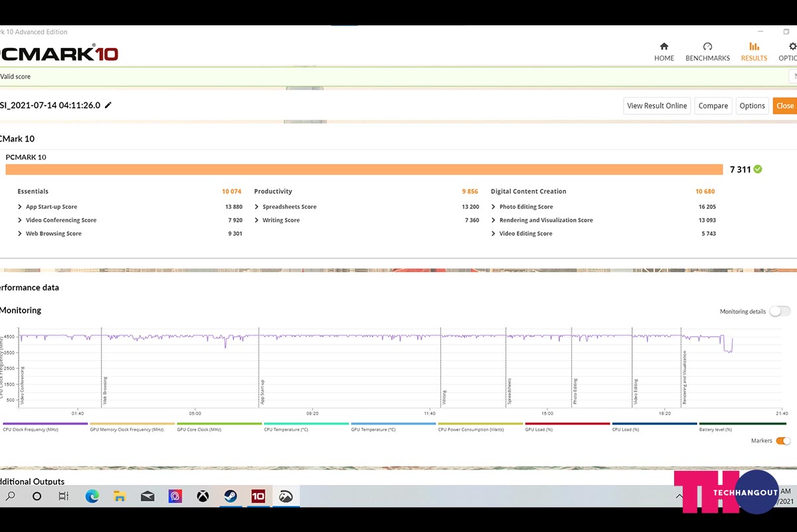Click result name MSI 2021-07-14 title
The image size is (797, 532).
click(x=50, y=105)
